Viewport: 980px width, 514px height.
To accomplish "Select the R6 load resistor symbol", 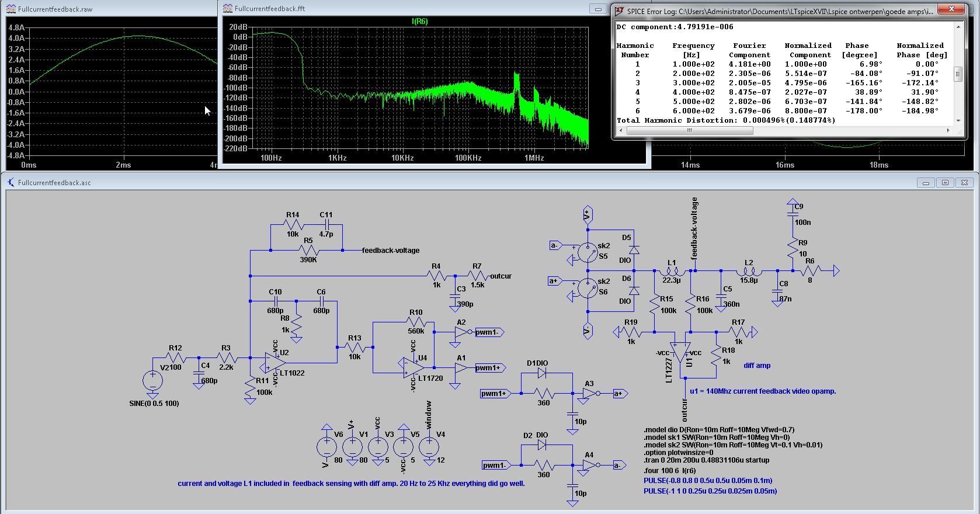I will pos(810,270).
